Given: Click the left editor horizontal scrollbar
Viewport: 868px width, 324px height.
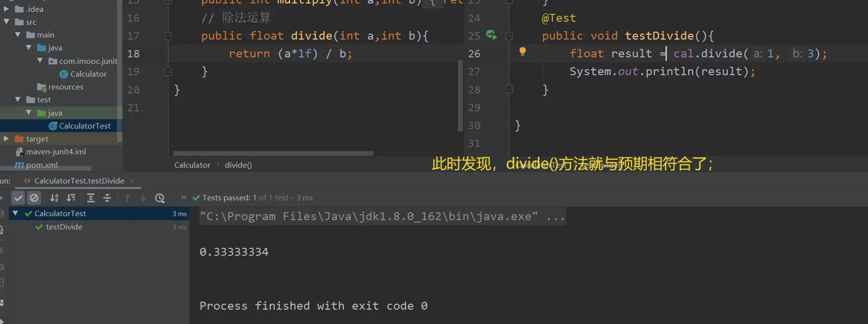Looking at the screenshot, I should [x=273, y=153].
